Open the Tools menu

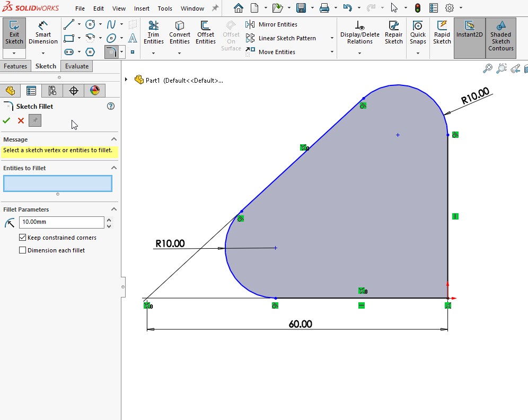click(165, 8)
